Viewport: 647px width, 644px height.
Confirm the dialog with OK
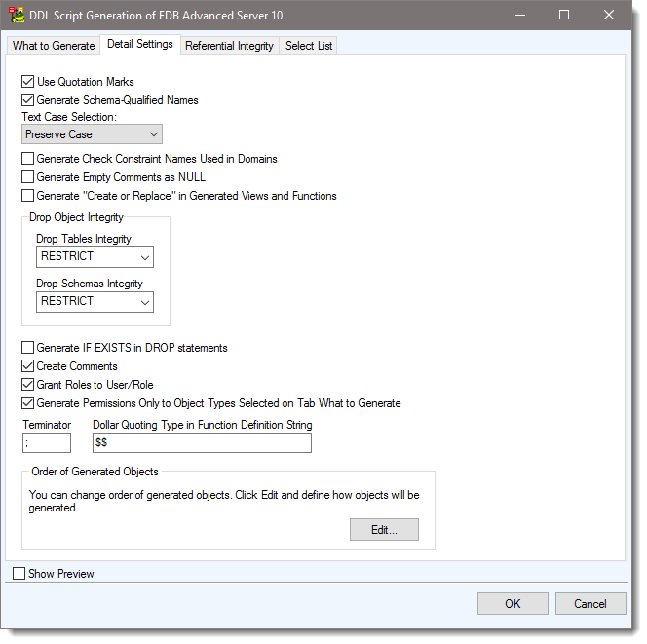pos(513,604)
